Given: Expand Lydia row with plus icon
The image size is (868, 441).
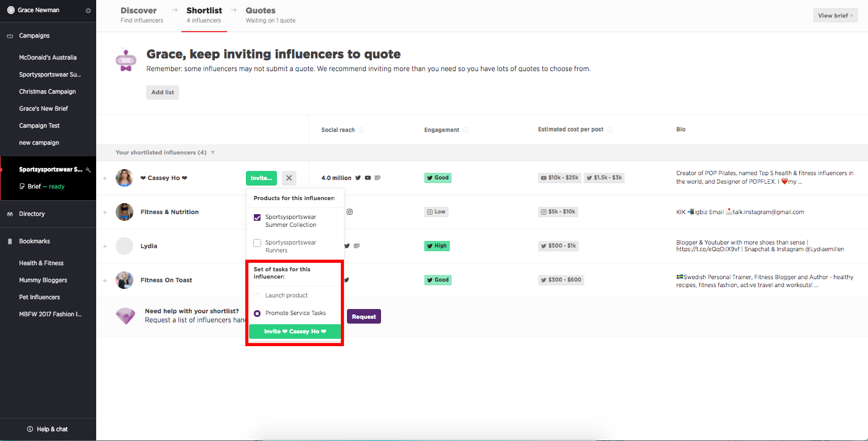Looking at the screenshot, I should 105,246.
